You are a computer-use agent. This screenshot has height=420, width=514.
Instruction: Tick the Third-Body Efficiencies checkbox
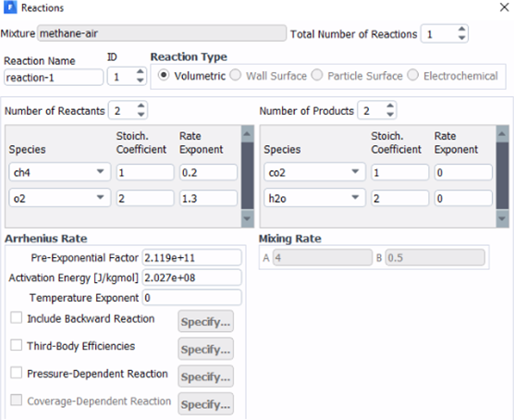coord(17,345)
